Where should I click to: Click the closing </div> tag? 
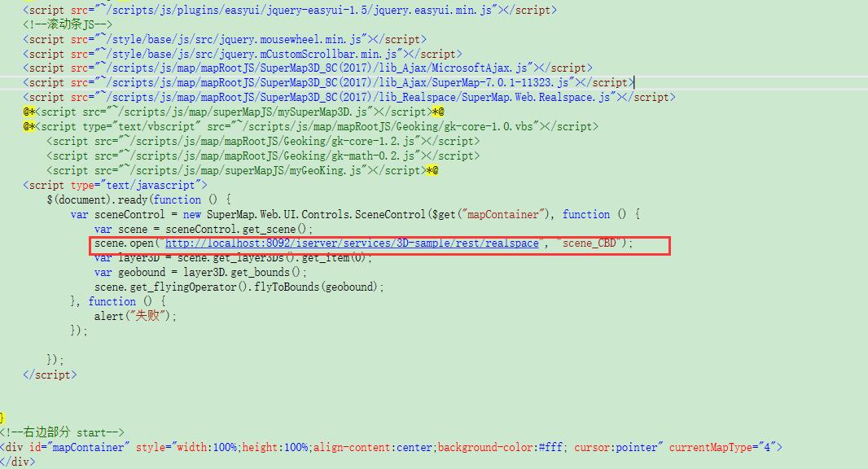tap(17, 461)
